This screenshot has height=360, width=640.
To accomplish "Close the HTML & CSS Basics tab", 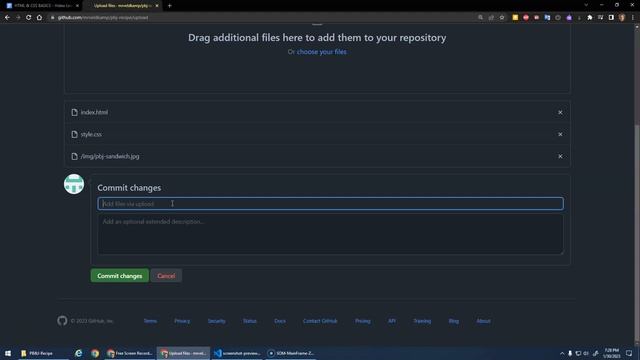I will (77, 6).
